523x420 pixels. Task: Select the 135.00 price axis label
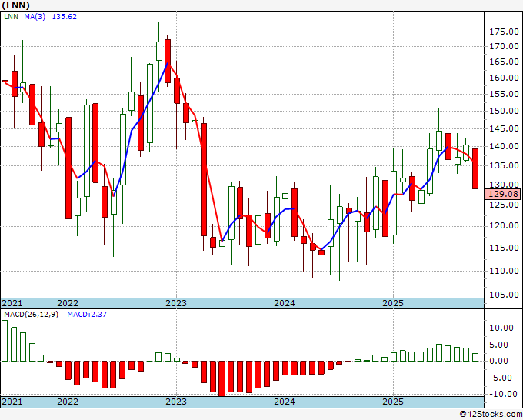click(x=504, y=165)
